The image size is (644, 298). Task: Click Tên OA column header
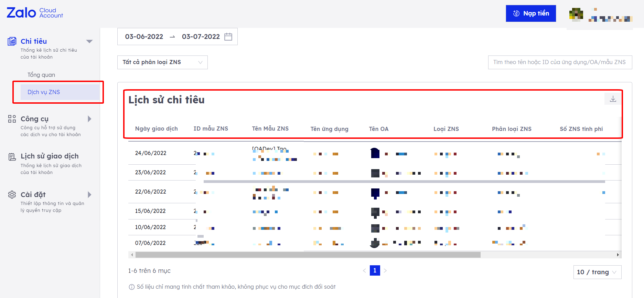[x=379, y=129]
